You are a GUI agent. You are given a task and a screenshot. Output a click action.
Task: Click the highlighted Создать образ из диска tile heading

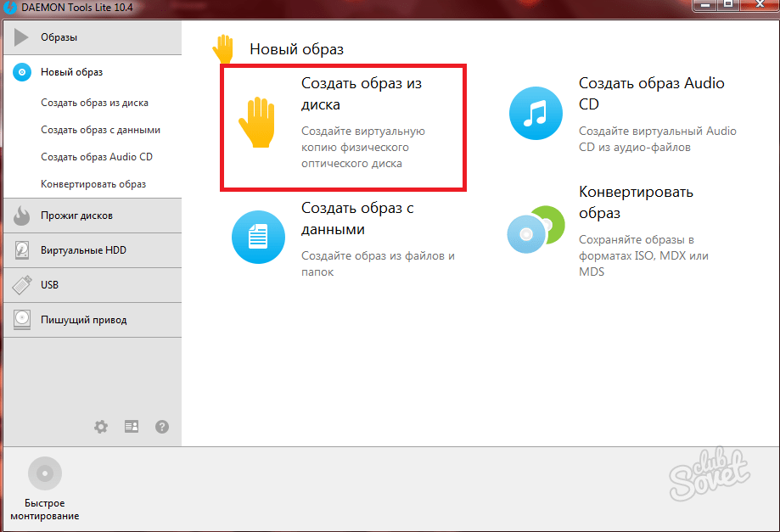(x=361, y=93)
